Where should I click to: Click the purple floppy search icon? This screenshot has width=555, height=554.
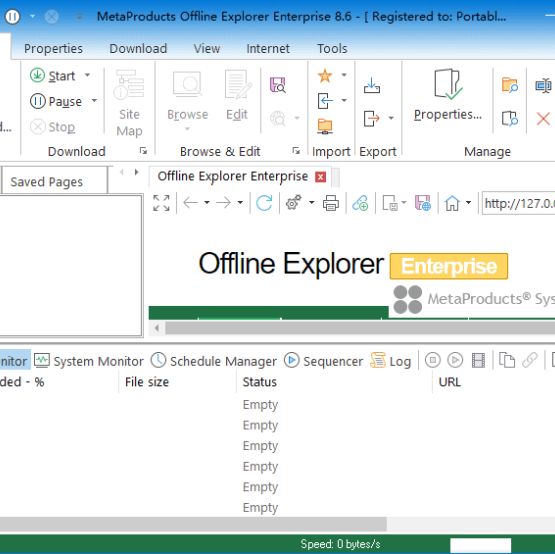click(278, 85)
